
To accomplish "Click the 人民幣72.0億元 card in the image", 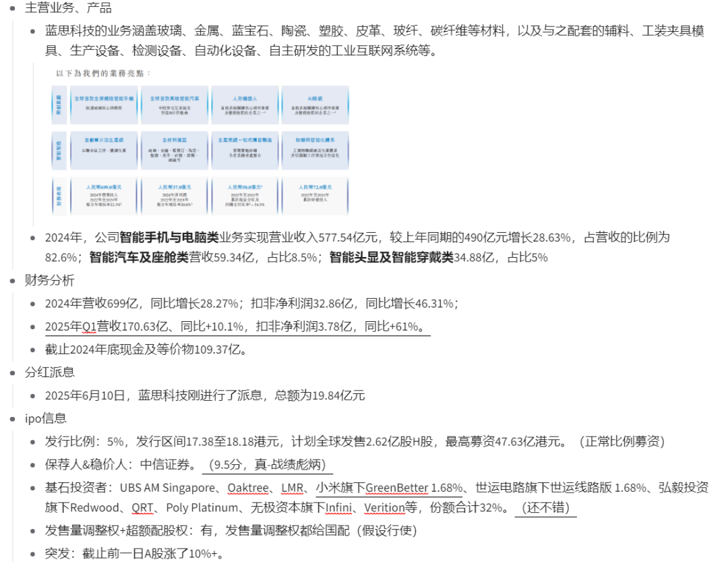I will point(315,195).
